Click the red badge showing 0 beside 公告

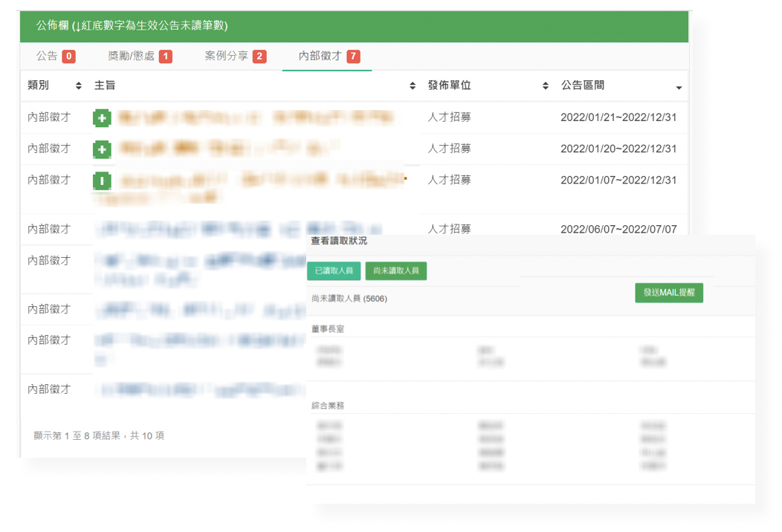[x=68, y=56]
